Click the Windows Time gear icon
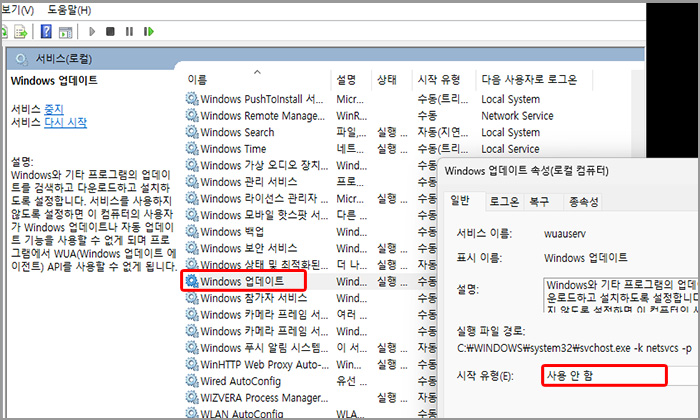Image resolution: width=700 pixels, height=420 pixels. [192, 148]
